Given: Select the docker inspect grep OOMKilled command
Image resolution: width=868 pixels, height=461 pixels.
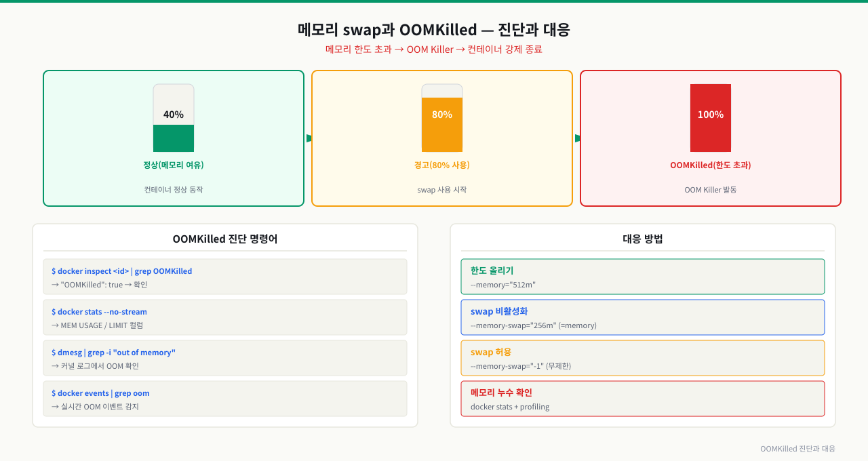Looking at the screenshot, I should pyautogui.click(x=122, y=271).
